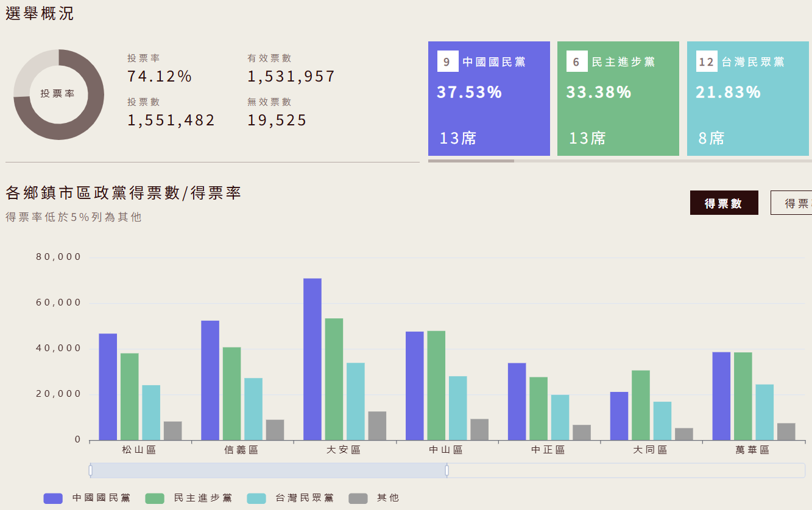Click the 松山區 axis label
The image size is (812, 510).
click(139, 450)
